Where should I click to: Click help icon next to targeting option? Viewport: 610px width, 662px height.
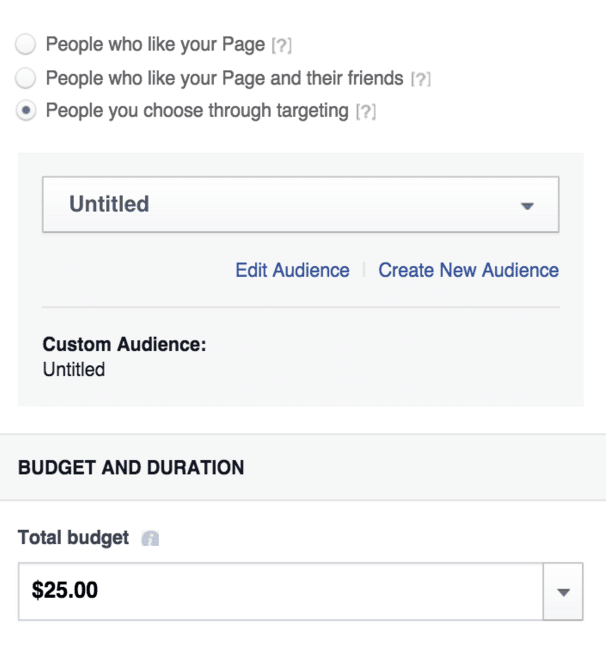[366, 112]
